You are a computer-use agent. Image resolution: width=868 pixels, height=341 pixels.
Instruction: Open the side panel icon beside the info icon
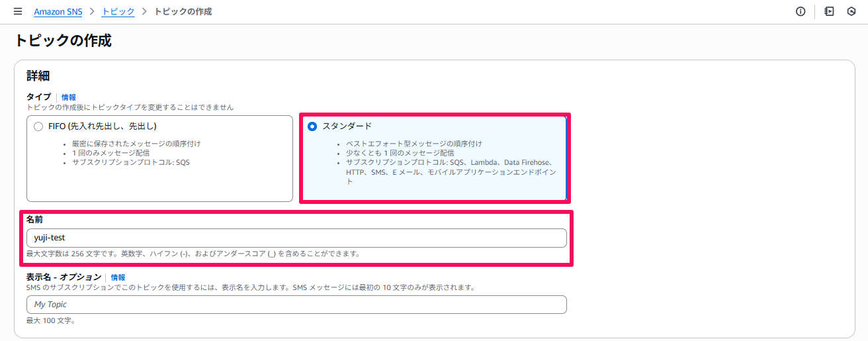829,11
